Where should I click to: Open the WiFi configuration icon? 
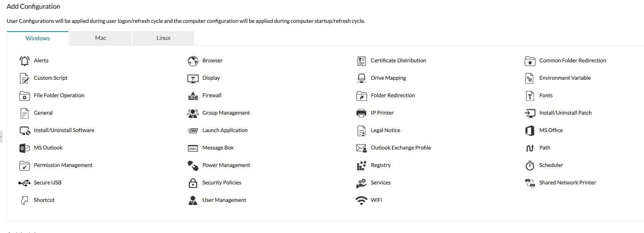coord(362,200)
